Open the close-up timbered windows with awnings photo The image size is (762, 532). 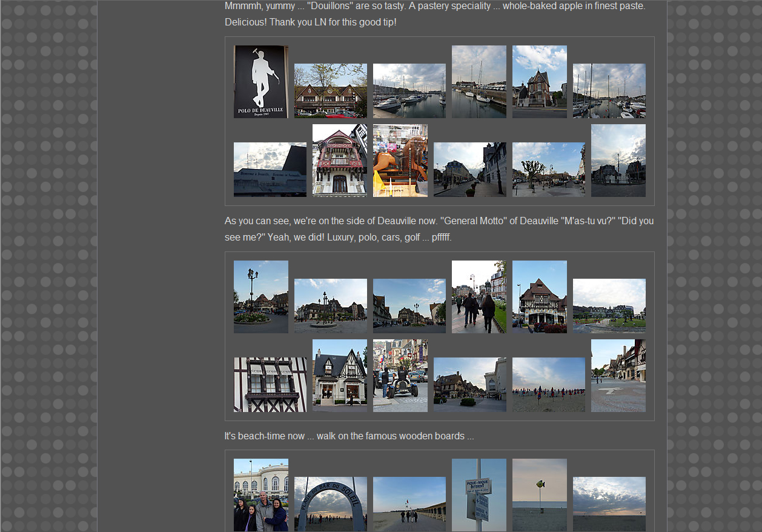(270, 385)
